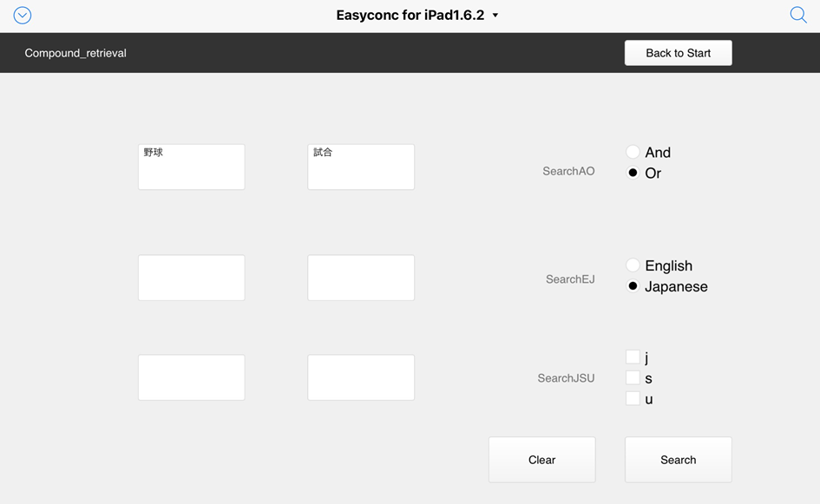Click the Back to Start button

(679, 53)
